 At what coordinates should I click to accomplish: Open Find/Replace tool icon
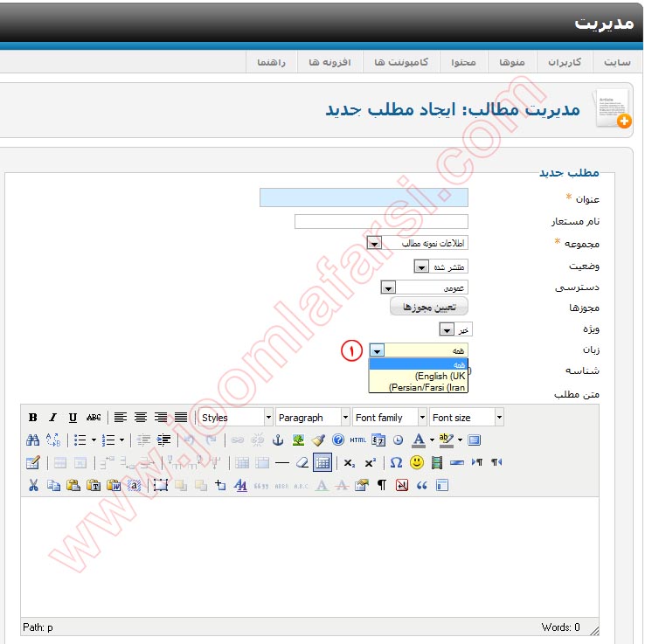(53, 440)
